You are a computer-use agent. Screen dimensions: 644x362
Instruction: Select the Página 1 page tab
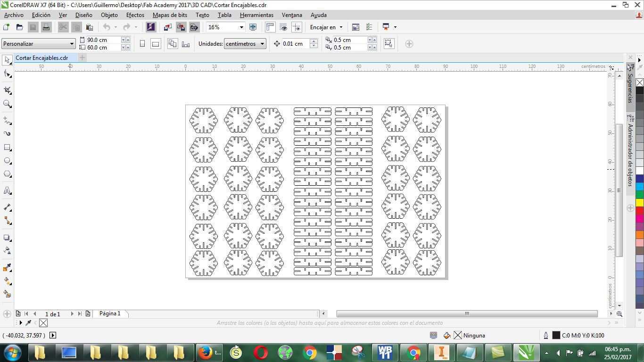(x=110, y=313)
